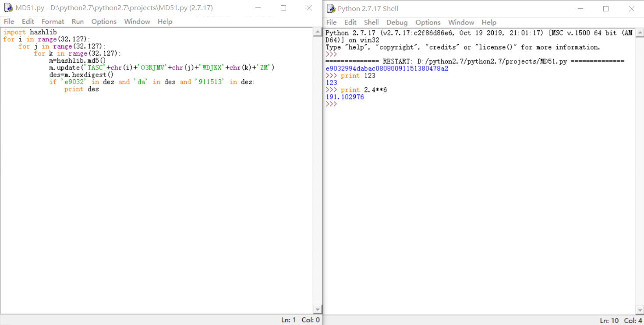The height and width of the screenshot is (325, 644).
Task: Close the Python 2.7.17 Shell window
Action: [632, 9]
